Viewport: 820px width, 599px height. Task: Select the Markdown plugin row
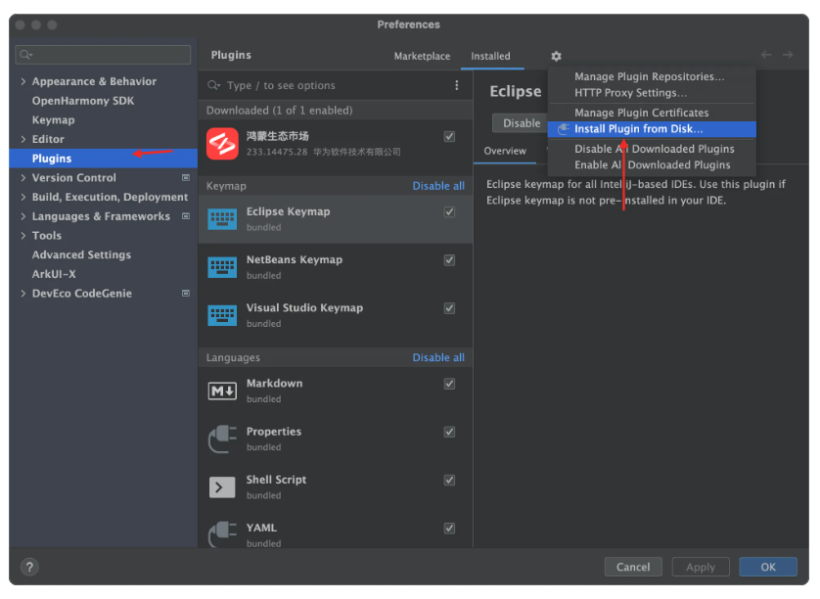tap(336, 391)
